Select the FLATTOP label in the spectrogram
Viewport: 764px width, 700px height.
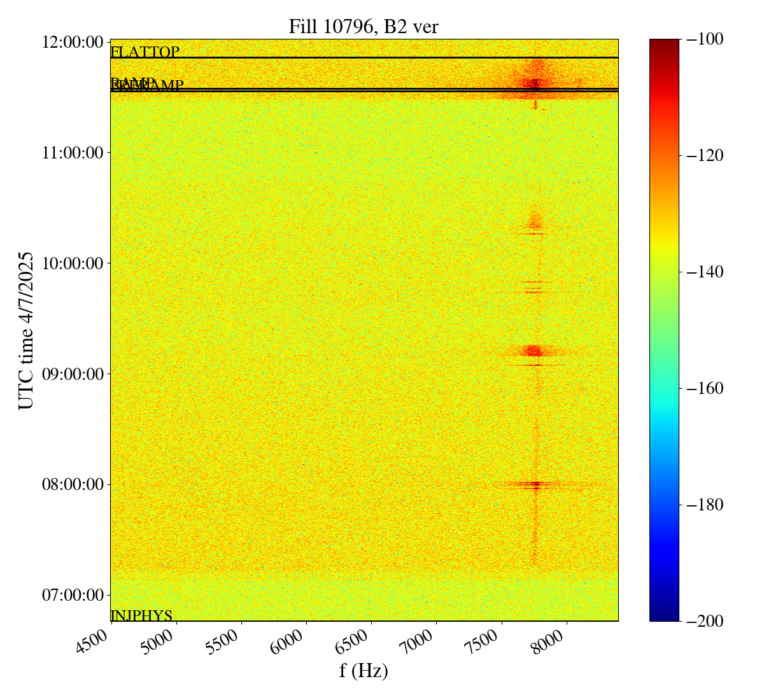pos(145,52)
